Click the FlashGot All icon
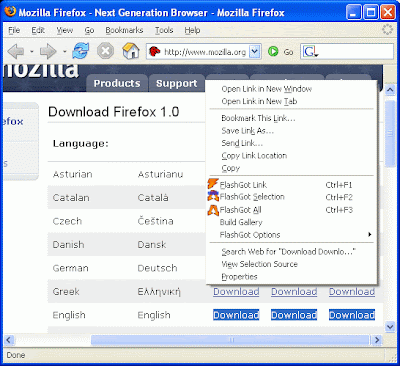 (x=213, y=210)
